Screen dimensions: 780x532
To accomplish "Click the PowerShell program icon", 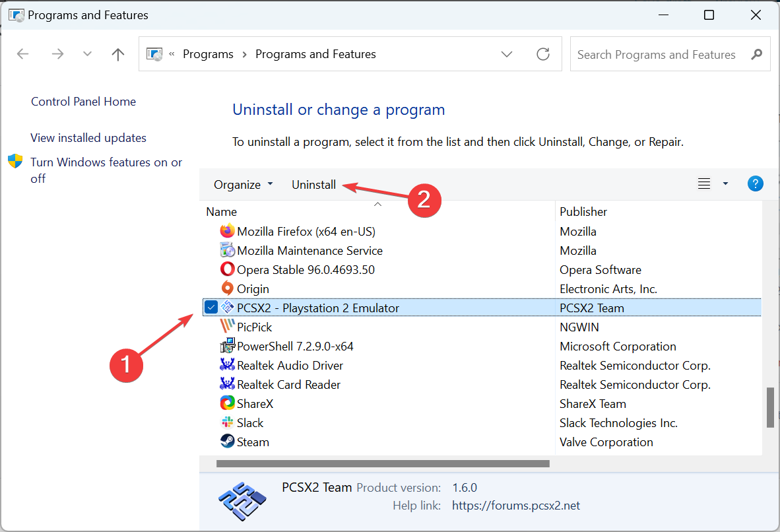I will tap(227, 346).
